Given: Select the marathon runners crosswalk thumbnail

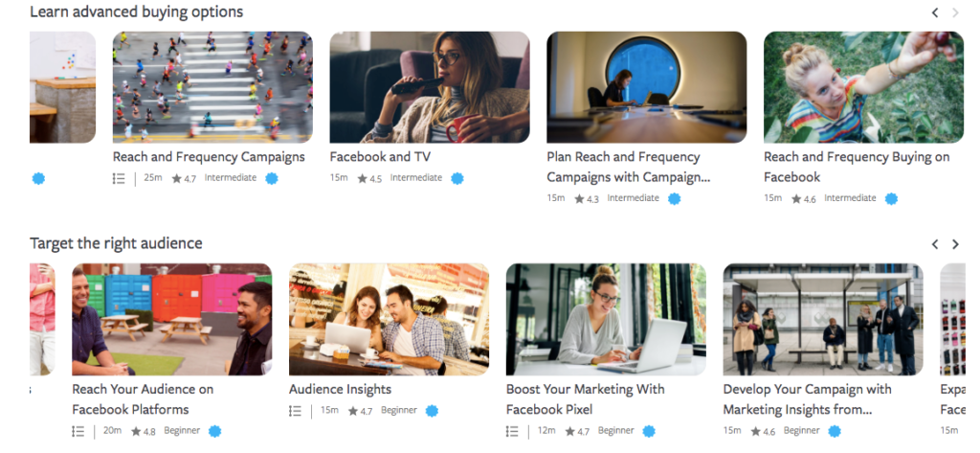Looking at the screenshot, I should [212, 87].
